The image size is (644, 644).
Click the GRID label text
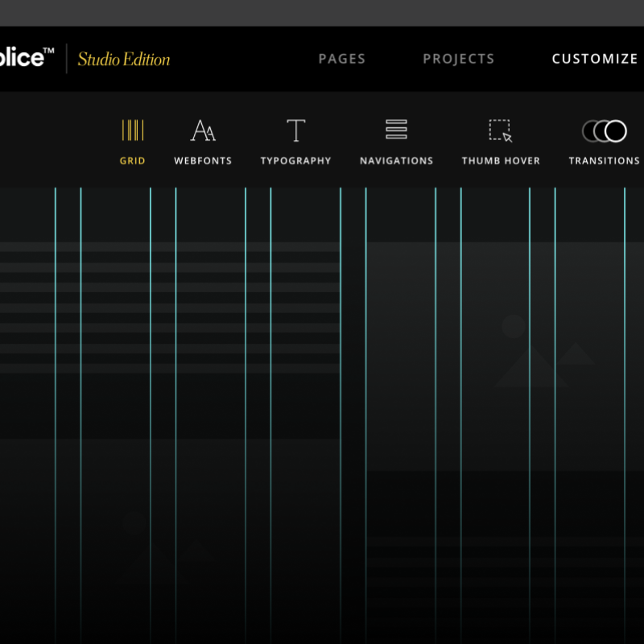133,160
